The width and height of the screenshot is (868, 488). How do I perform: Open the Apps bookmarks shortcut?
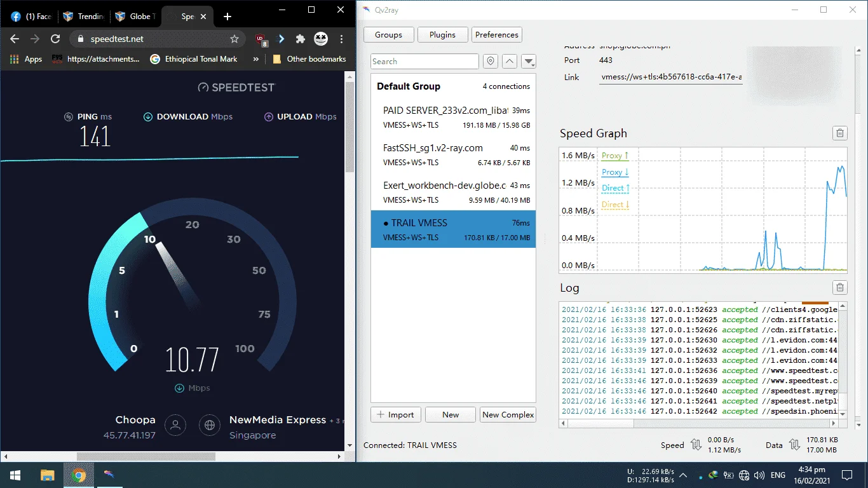coord(26,59)
